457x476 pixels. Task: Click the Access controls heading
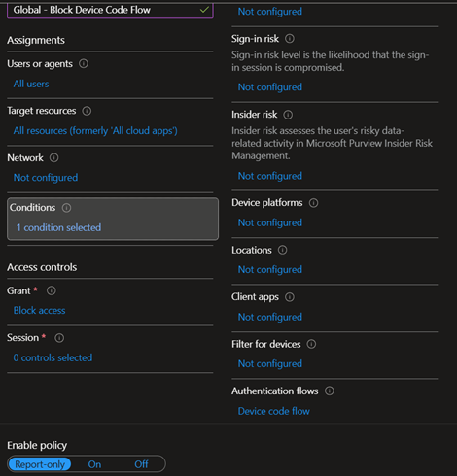(x=42, y=267)
